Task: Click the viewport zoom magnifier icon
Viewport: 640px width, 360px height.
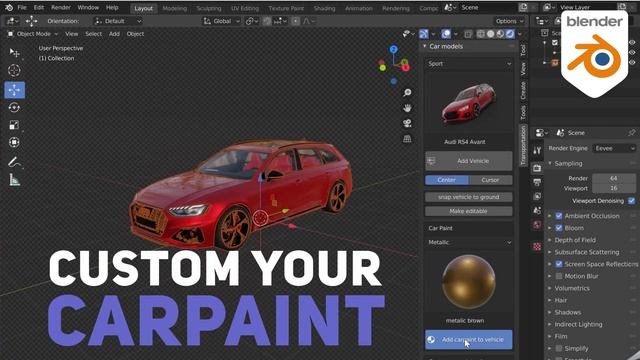Action: (x=407, y=93)
